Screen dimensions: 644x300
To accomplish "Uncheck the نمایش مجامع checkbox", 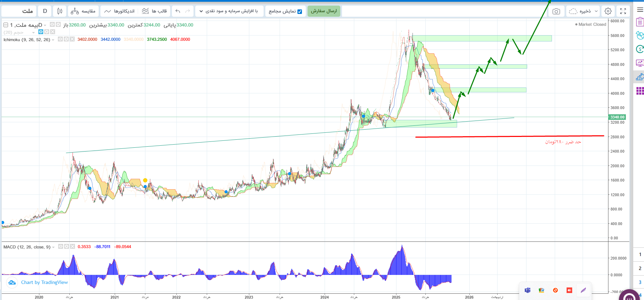I will [300, 11].
